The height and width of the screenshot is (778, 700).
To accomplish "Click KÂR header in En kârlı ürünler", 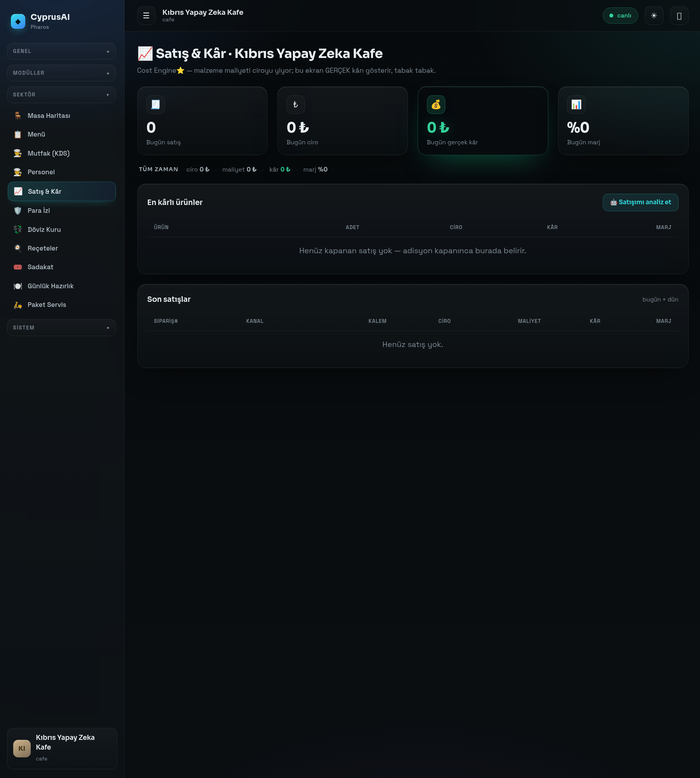I will tap(552, 227).
